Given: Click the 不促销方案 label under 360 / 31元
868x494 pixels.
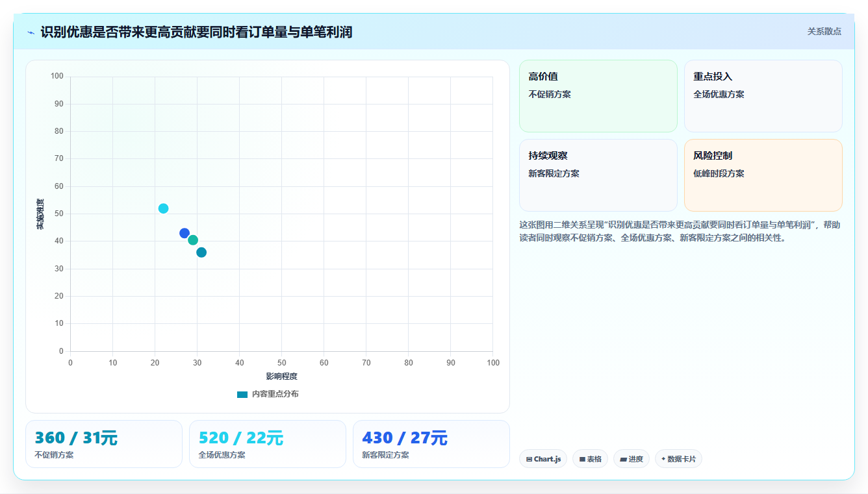Looking at the screenshot, I should 54,455.
